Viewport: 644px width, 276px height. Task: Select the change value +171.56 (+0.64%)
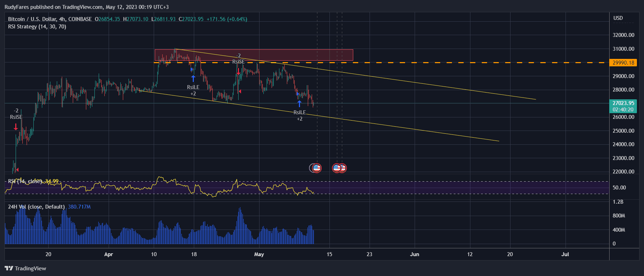(x=227, y=19)
